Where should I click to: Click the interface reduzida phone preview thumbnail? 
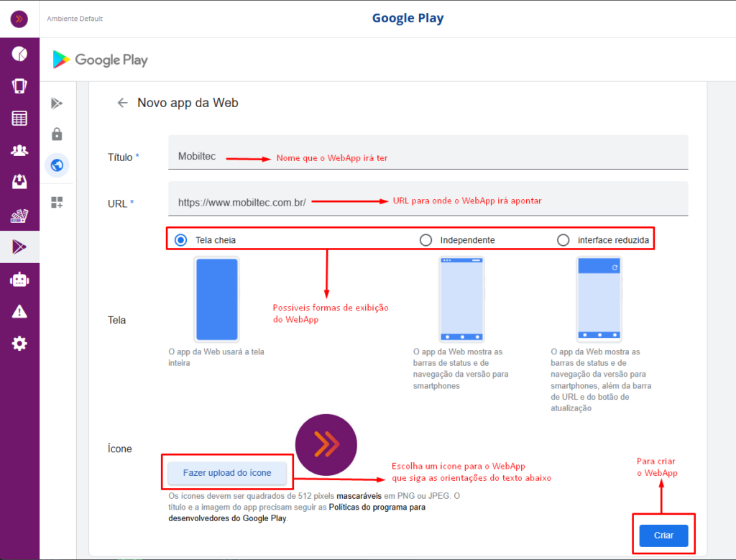point(599,300)
